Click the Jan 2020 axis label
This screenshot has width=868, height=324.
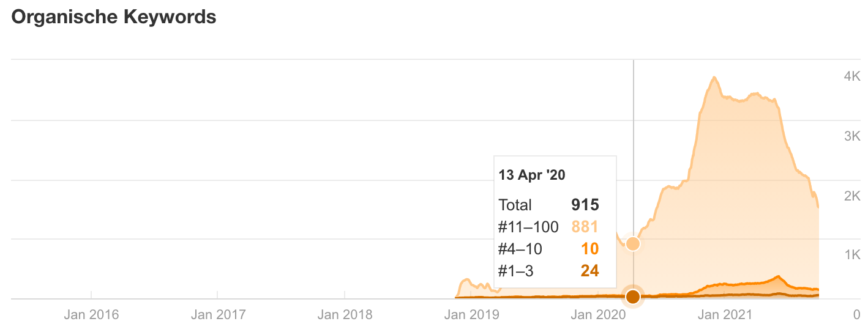tap(598, 315)
